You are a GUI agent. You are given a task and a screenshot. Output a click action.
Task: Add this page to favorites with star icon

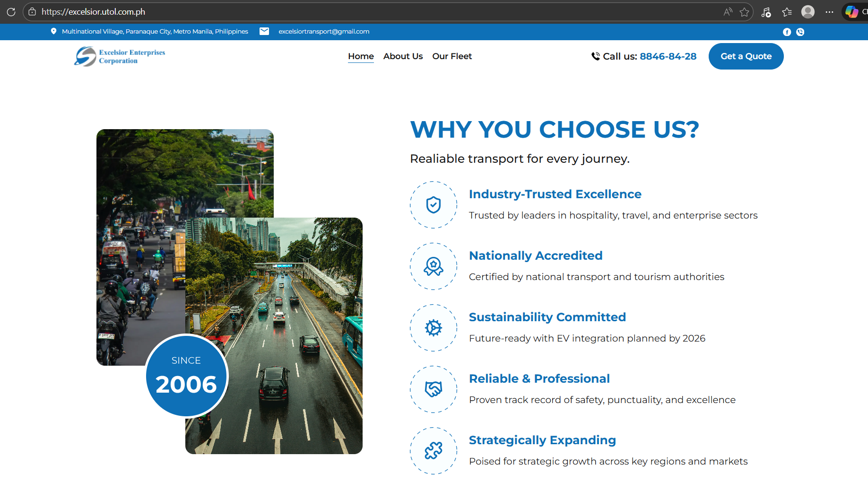click(x=745, y=12)
